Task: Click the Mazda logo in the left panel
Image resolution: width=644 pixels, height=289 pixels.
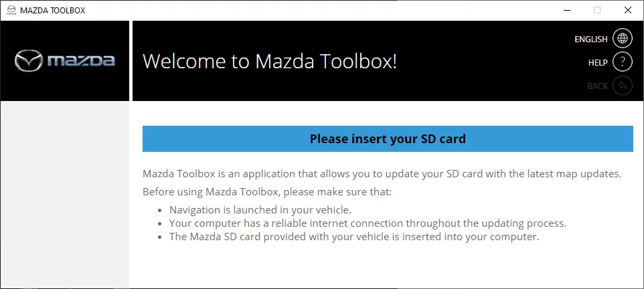Action: (x=65, y=61)
